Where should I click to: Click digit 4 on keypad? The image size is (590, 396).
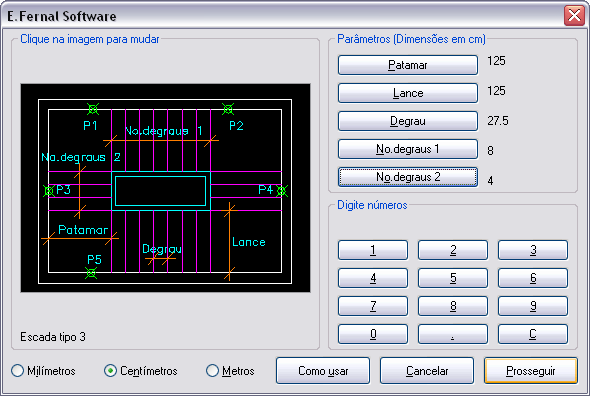click(x=373, y=278)
